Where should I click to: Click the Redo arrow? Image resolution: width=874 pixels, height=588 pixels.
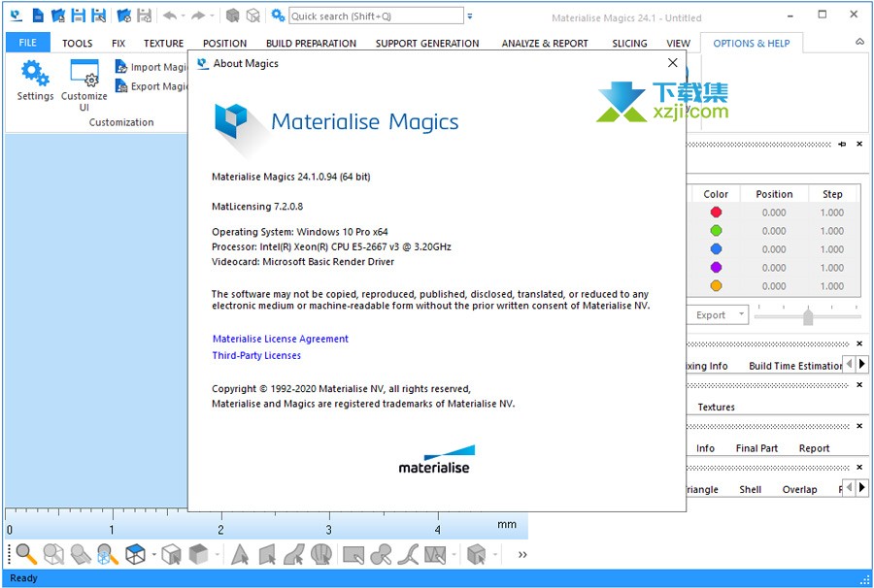[x=198, y=16]
